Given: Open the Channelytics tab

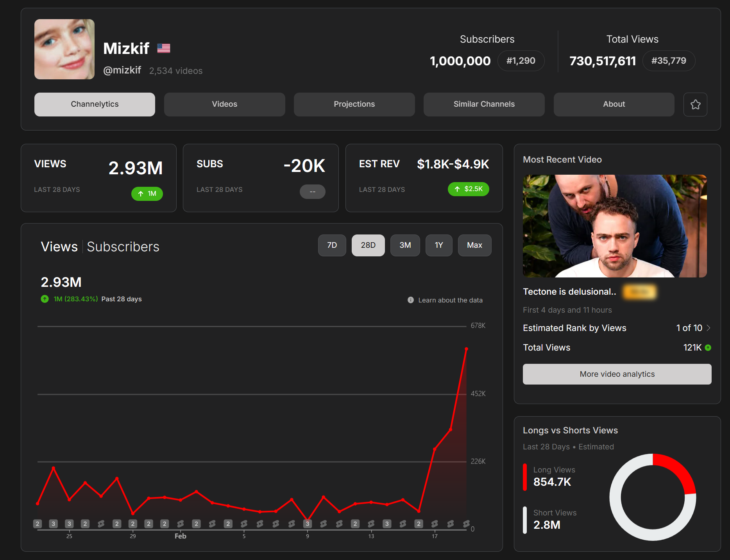Looking at the screenshot, I should [x=95, y=104].
